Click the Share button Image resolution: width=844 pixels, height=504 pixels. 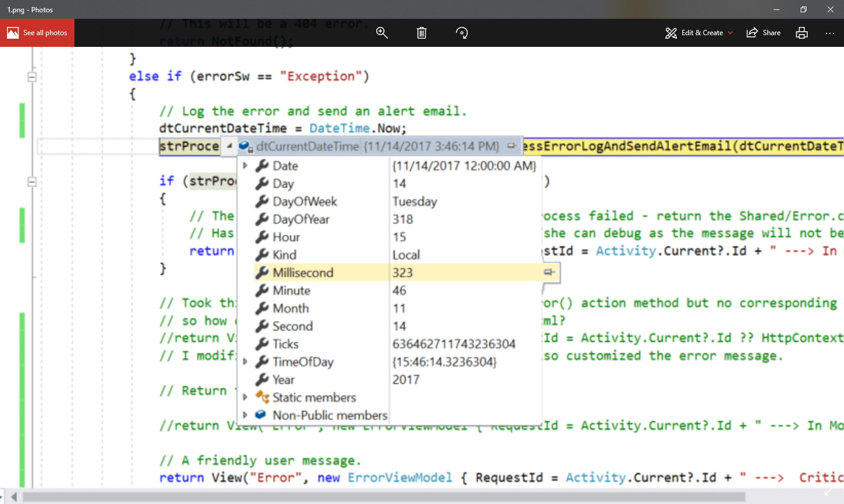[x=763, y=33]
